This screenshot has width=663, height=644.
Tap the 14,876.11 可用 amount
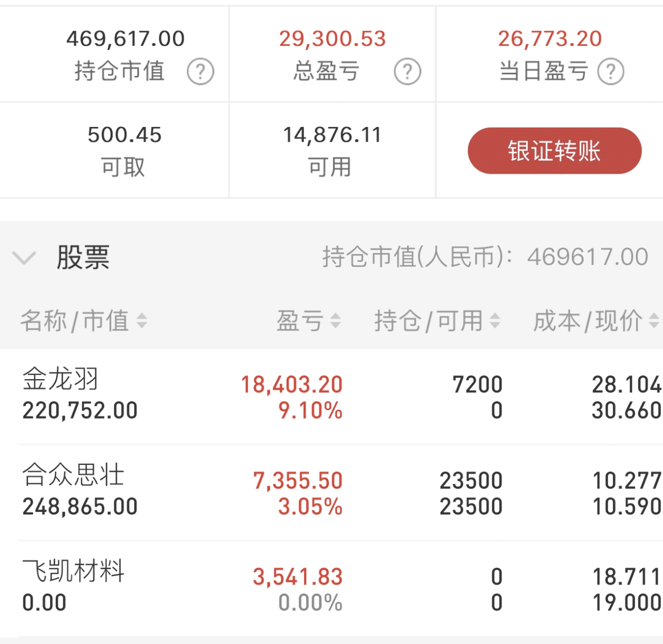click(332, 135)
